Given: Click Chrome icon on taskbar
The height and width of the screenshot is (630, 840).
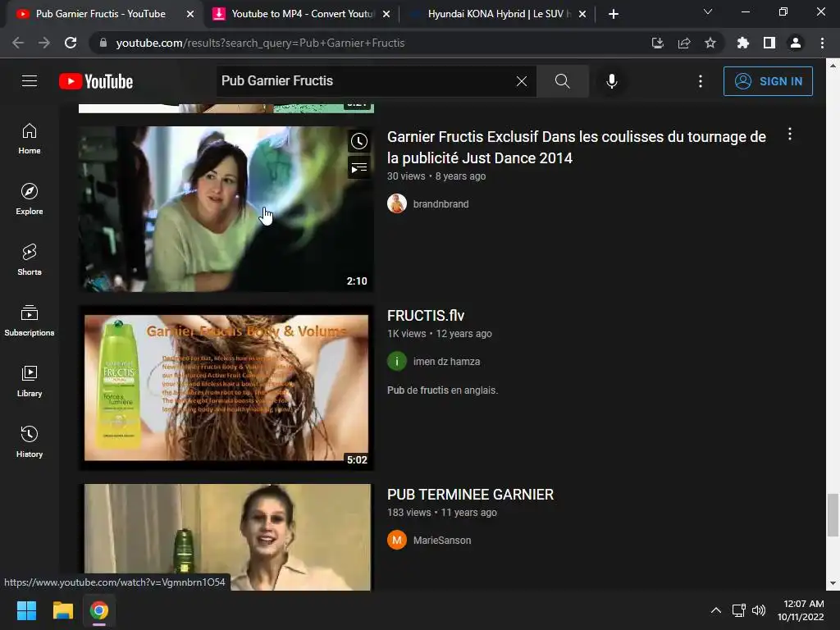Looking at the screenshot, I should coord(99,610).
